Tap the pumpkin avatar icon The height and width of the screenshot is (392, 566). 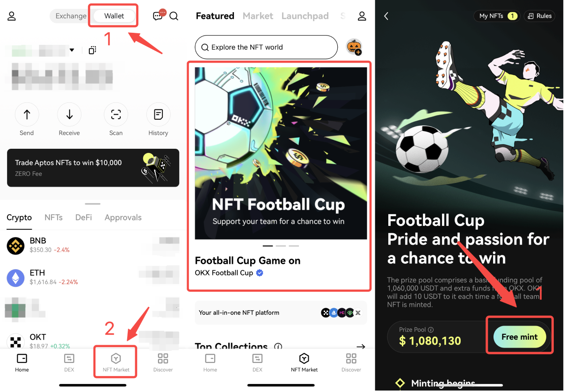[354, 47]
